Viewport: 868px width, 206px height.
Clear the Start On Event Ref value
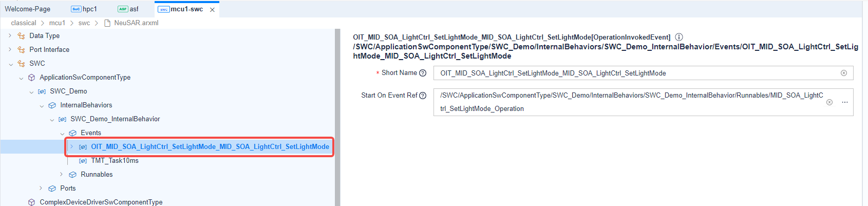point(829,102)
